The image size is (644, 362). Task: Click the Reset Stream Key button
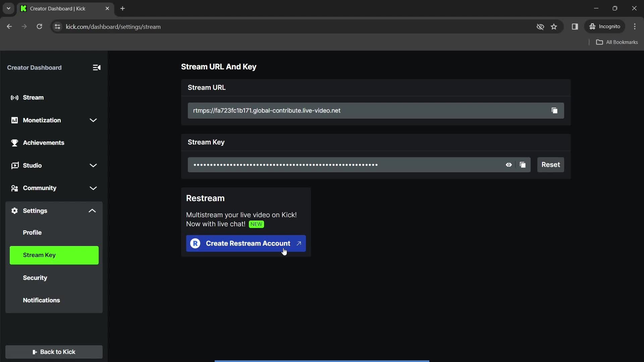click(551, 165)
